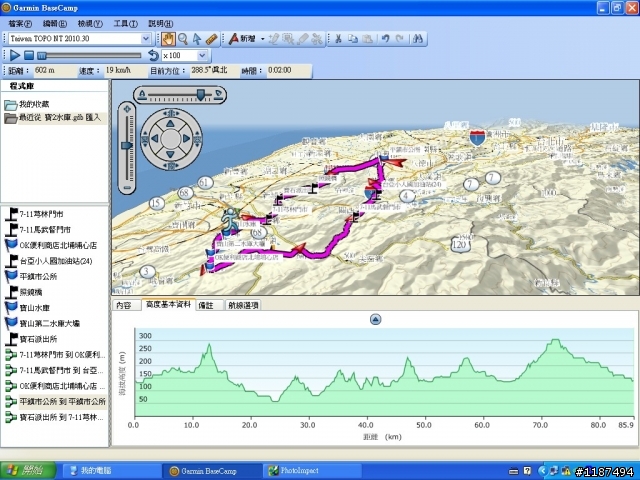Start route playback with Play button

(x=15, y=55)
